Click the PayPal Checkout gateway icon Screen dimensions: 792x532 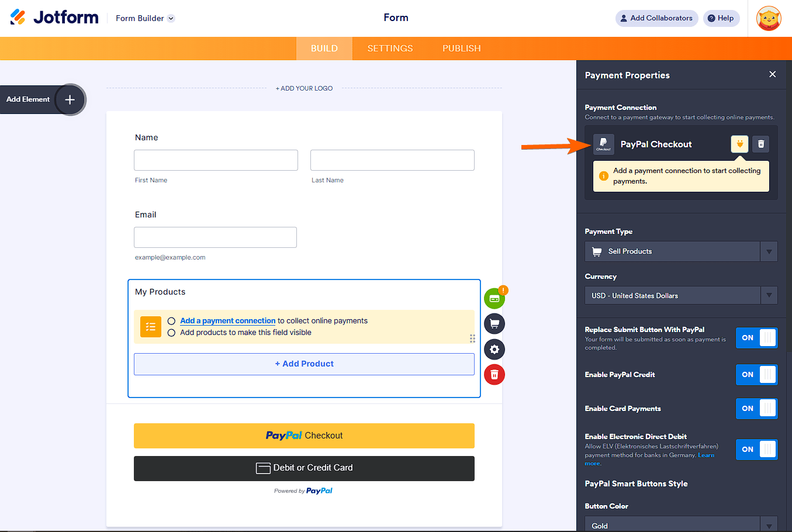pyautogui.click(x=604, y=144)
